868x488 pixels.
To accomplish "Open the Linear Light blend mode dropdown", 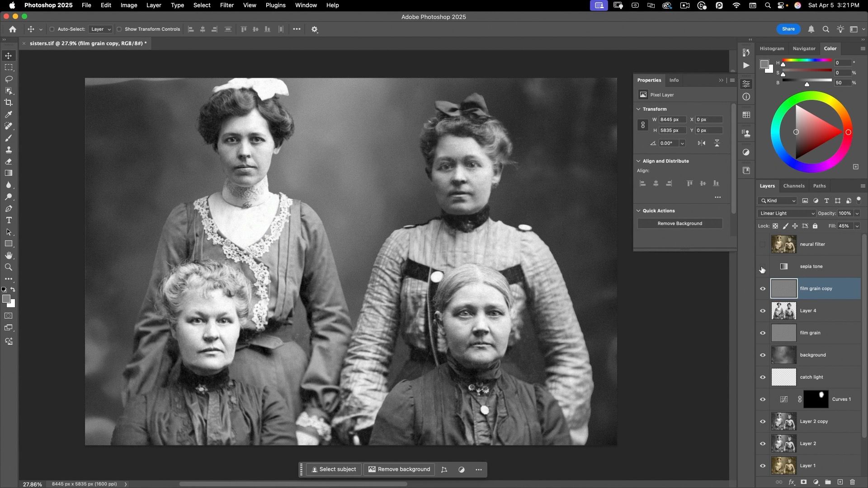I will click(787, 213).
